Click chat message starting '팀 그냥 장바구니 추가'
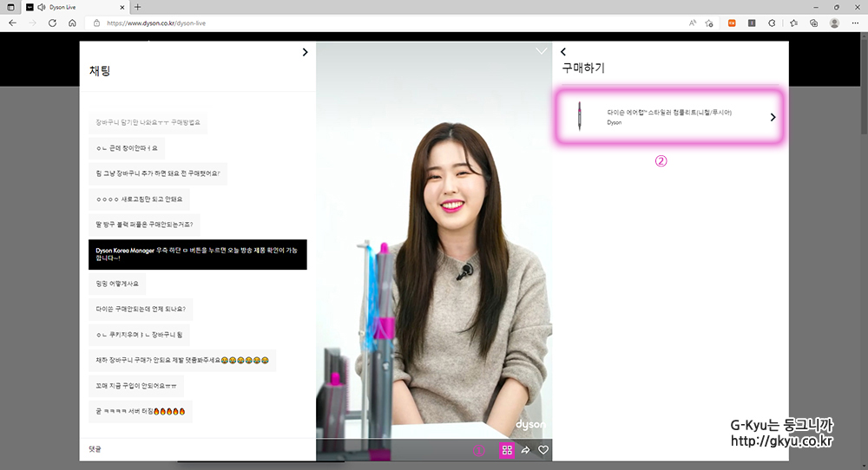The height and width of the screenshot is (470, 868). [x=158, y=173]
